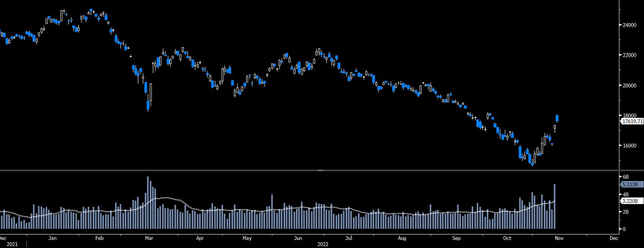Click the 22000 price axis label
The height and width of the screenshot is (248, 644).
point(629,55)
